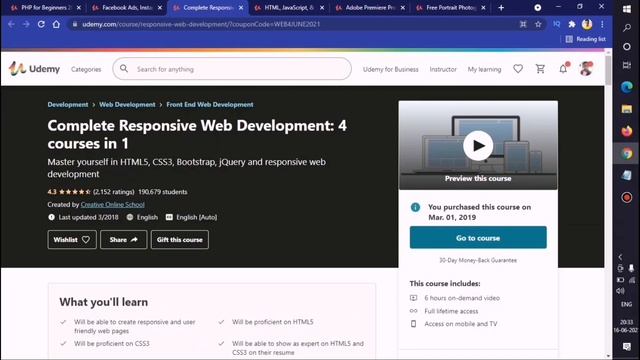Viewport: 640px width, 360px height.
Task: Open the Categories menu
Action: (x=86, y=69)
